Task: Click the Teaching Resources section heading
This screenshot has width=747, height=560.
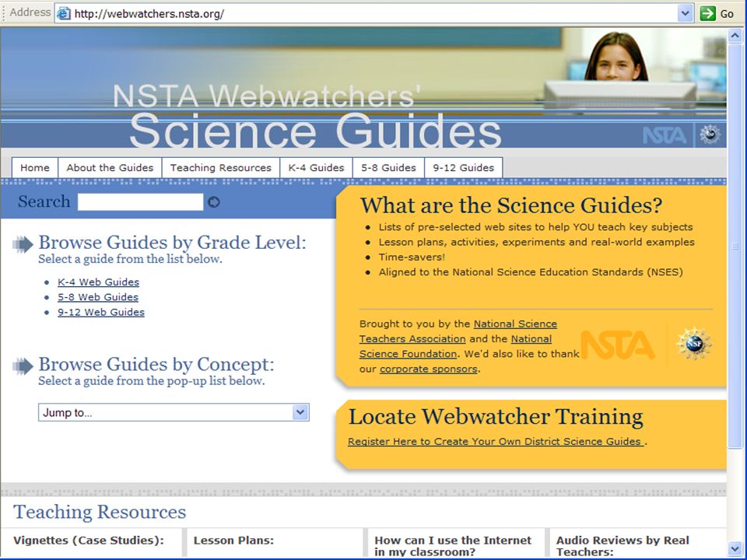Action: tap(100, 512)
